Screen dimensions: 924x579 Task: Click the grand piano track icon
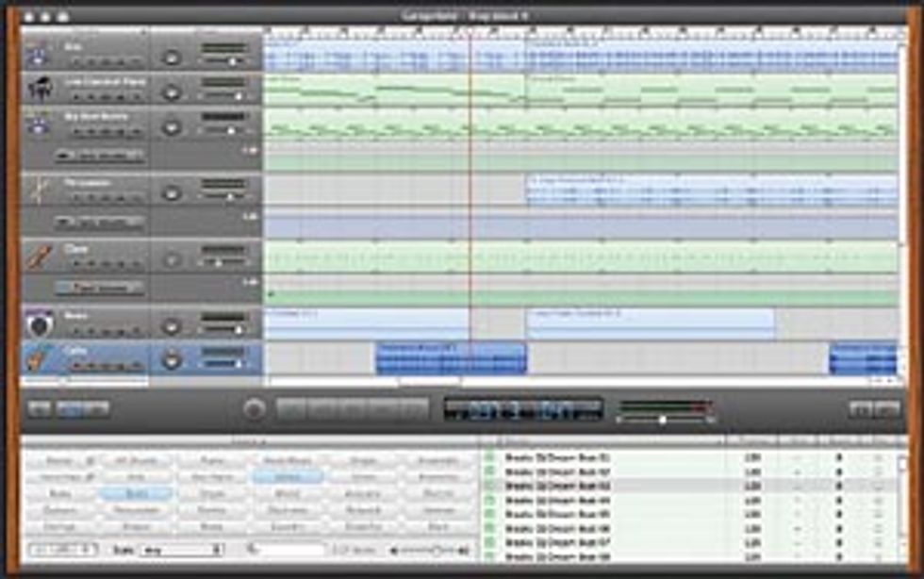[39, 89]
